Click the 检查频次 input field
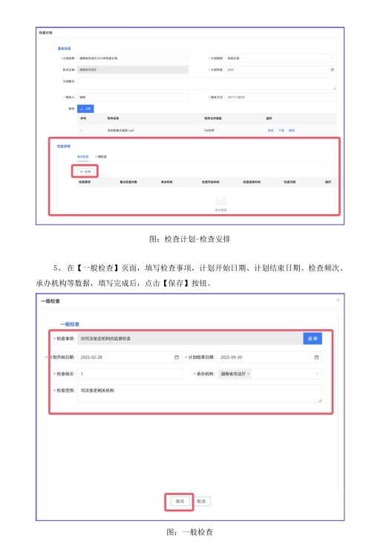The height and width of the screenshot is (556, 392). pyautogui.click(x=130, y=374)
